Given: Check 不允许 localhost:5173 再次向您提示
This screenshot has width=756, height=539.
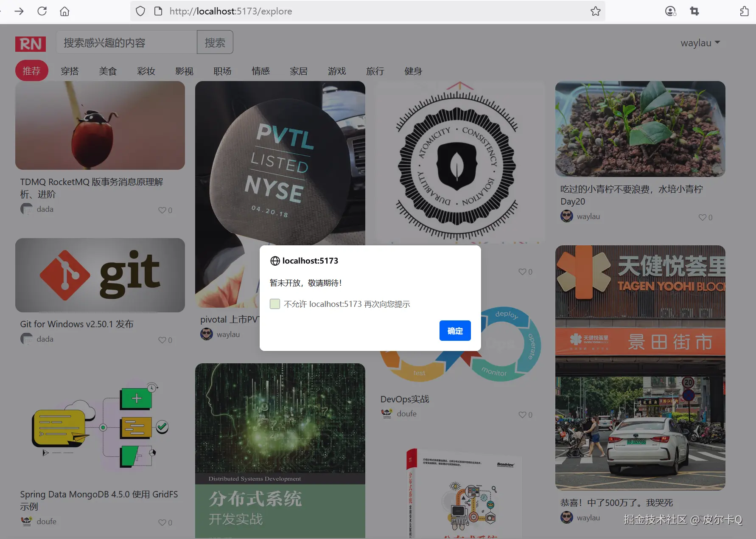Looking at the screenshot, I should [274, 304].
